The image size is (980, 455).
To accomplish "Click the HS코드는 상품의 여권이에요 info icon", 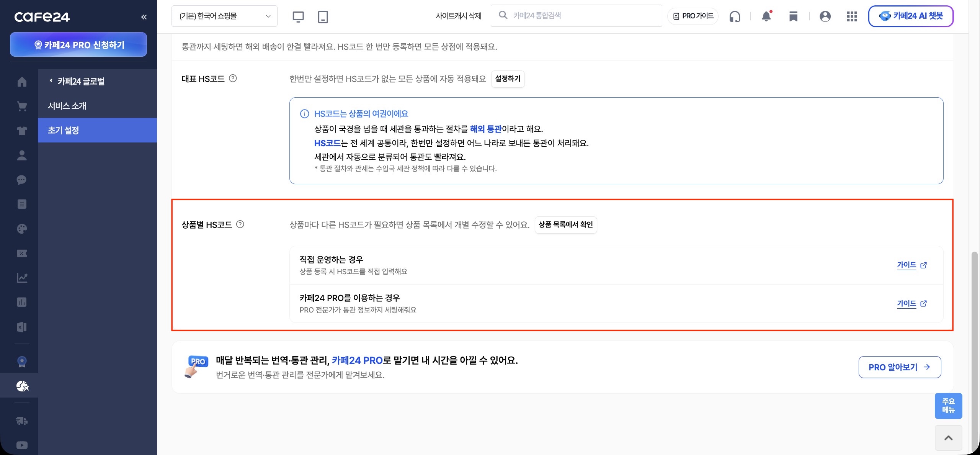I will pyautogui.click(x=304, y=114).
